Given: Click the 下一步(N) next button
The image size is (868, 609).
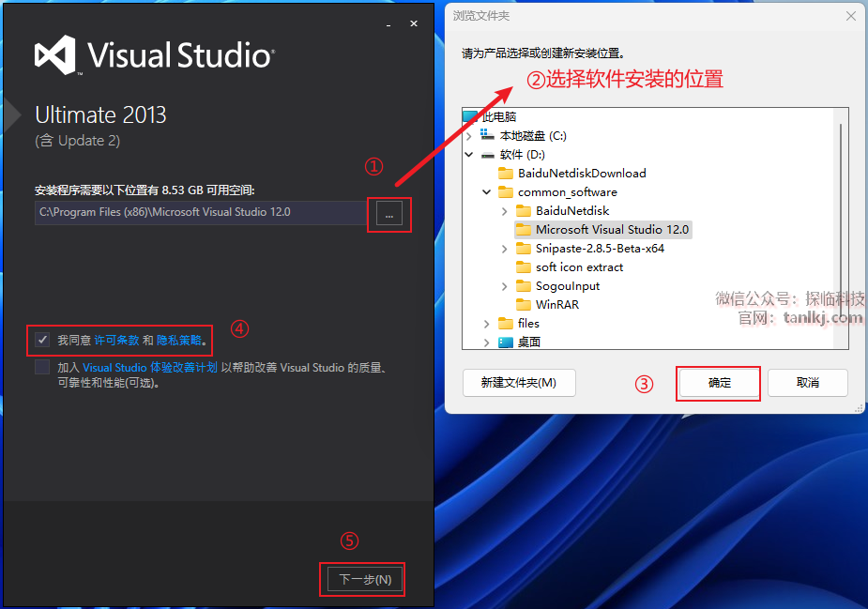Looking at the screenshot, I should coord(365,580).
